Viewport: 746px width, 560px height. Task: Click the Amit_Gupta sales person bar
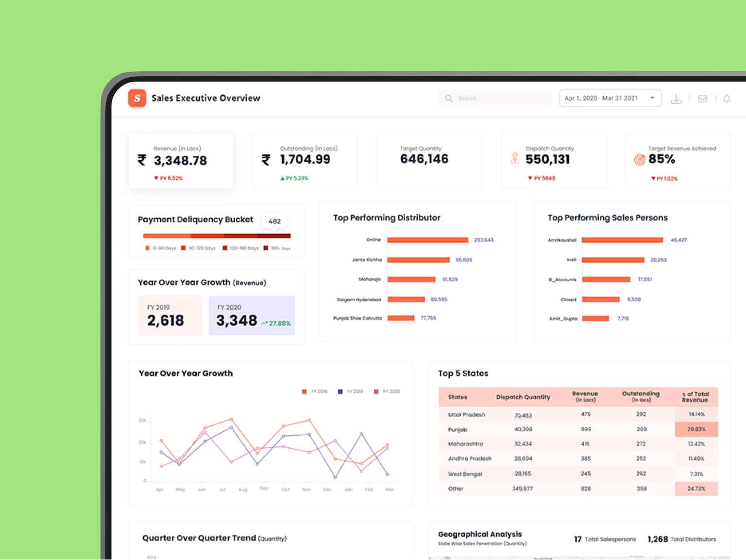point(595,319)
